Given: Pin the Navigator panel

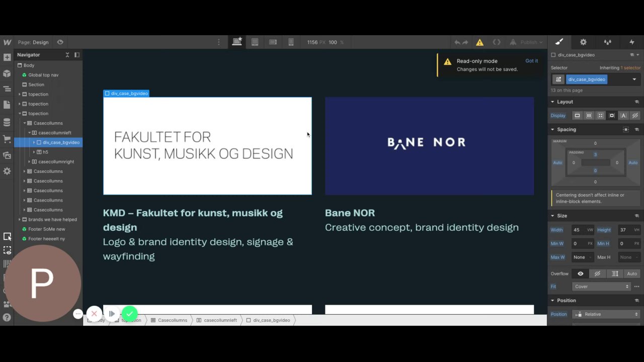Looking at the screenshot, I should tap(77, 55).
